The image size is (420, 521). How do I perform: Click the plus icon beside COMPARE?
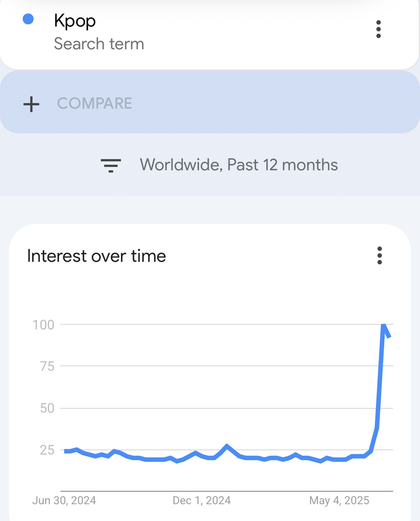pyautogui.click(x=31, y=104)
